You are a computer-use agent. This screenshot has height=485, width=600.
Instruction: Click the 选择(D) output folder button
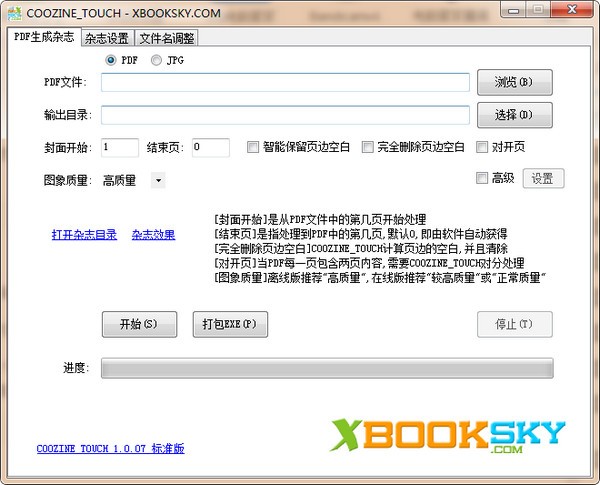click(x=515, y=115)
